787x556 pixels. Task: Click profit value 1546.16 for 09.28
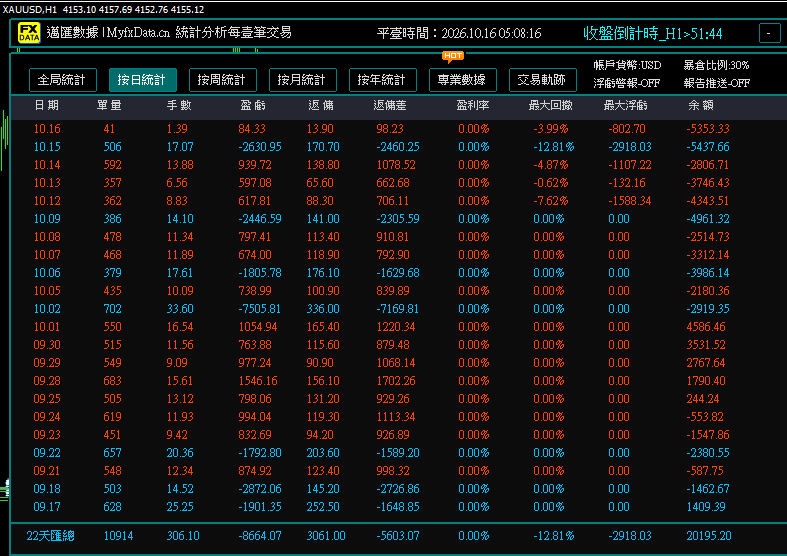click(257, 381)
